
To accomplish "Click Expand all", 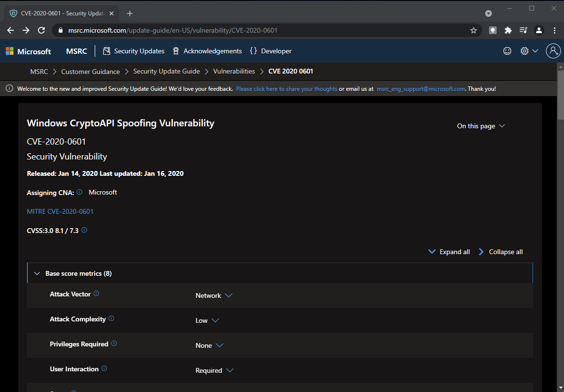I will point(449,252).
